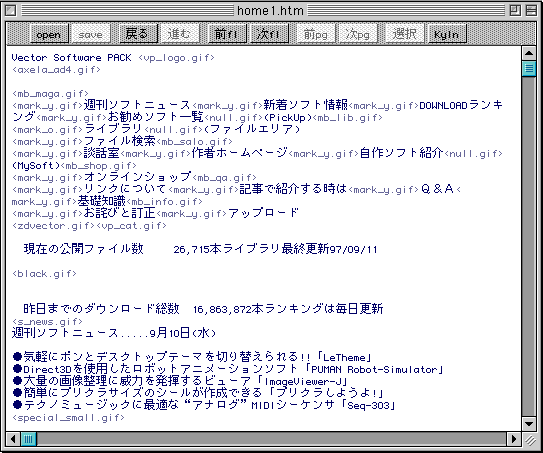The width and height of the screenshot is (543, 453).
Task: Click the 前fl previous file button
Action: pos(227,34)
